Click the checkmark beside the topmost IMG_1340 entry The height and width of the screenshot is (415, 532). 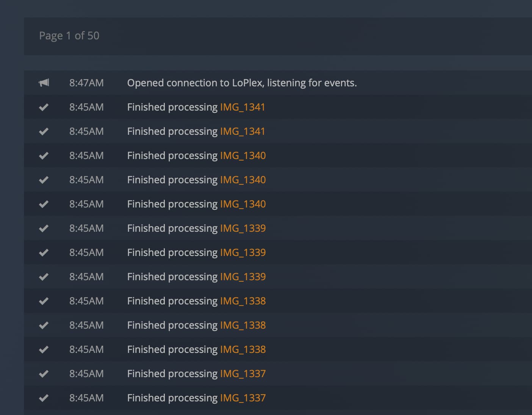pyautogui.click(x=44, y=156)
